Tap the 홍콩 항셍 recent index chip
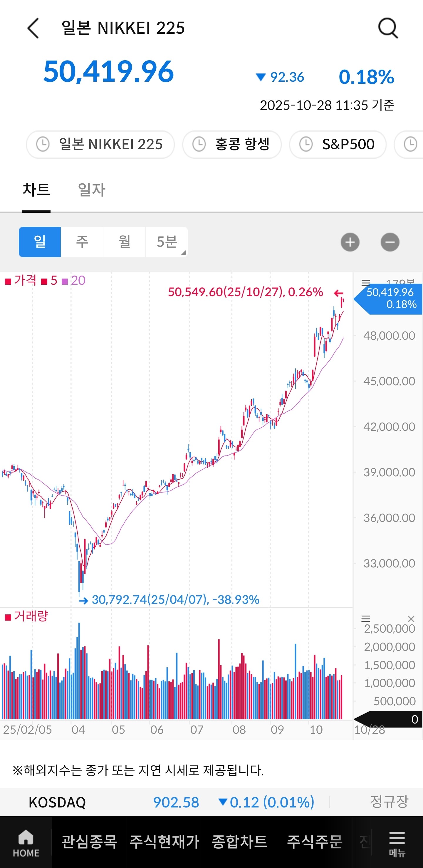 coord(232,145)
